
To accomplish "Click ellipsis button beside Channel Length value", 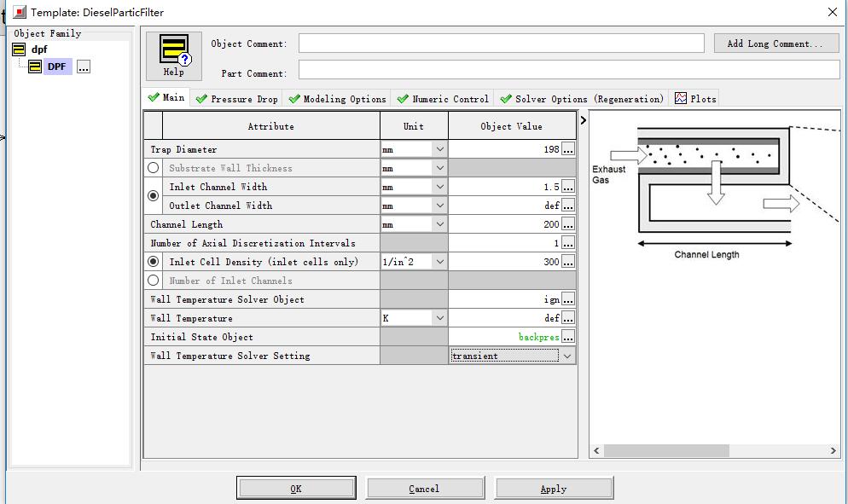I will (568, 224).
